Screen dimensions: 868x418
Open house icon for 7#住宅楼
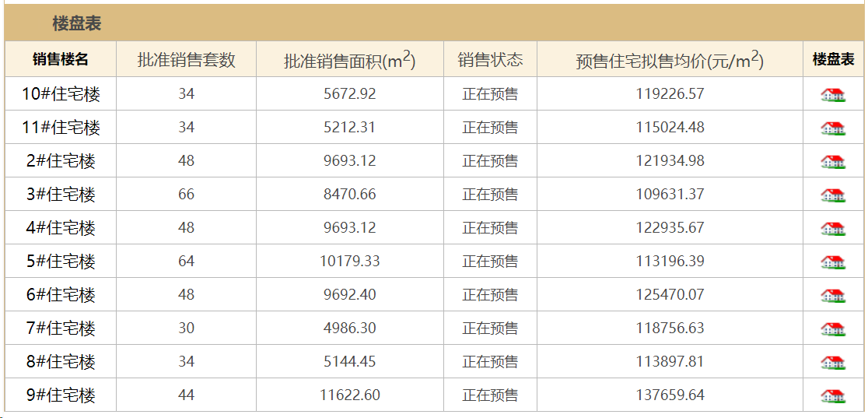(832, 328)
